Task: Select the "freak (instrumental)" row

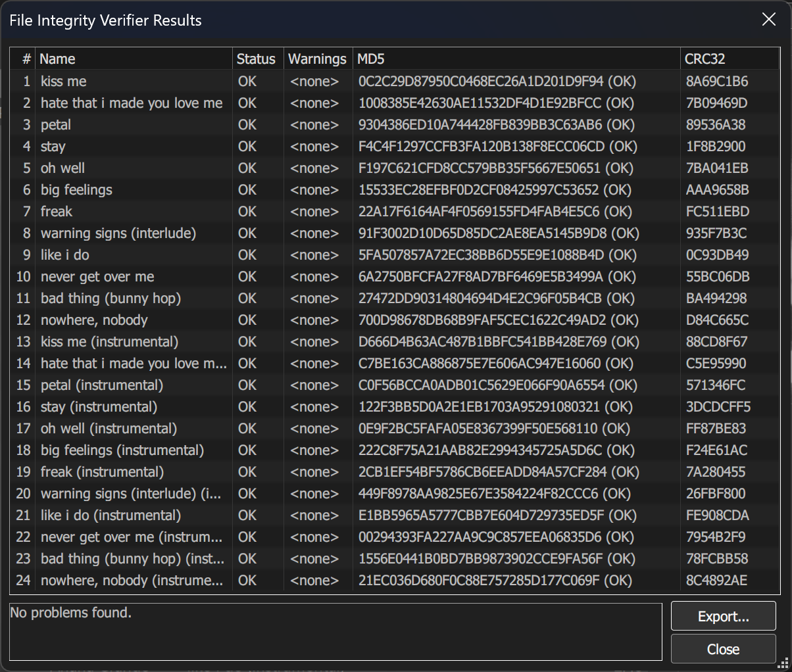Action: pyautogui.click(x=395, y=471)
